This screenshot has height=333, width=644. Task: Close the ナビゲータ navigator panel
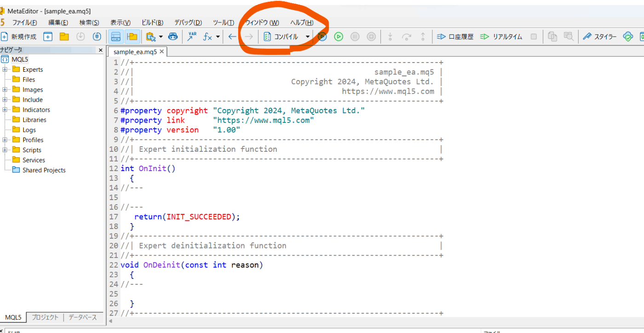click(x=100, y=50)
